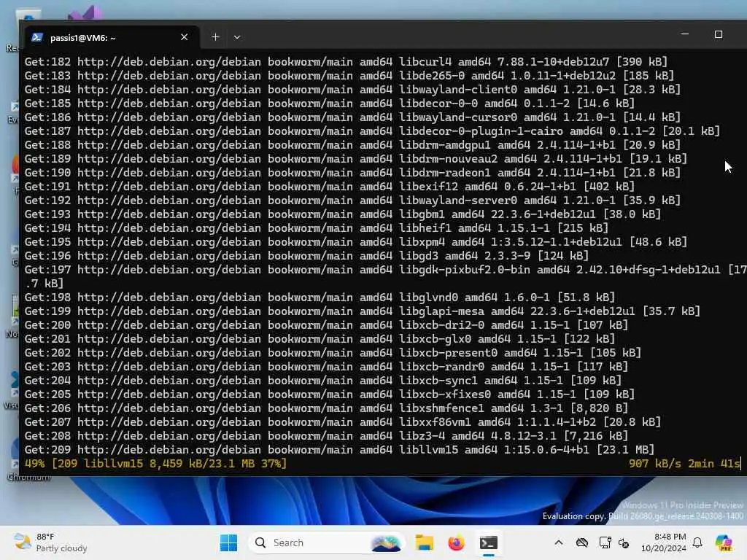Click Get:198 libglvnd0 line
The height and width of the screenshot is (560, 747).
pyautogui.click(x=320, y=297)
